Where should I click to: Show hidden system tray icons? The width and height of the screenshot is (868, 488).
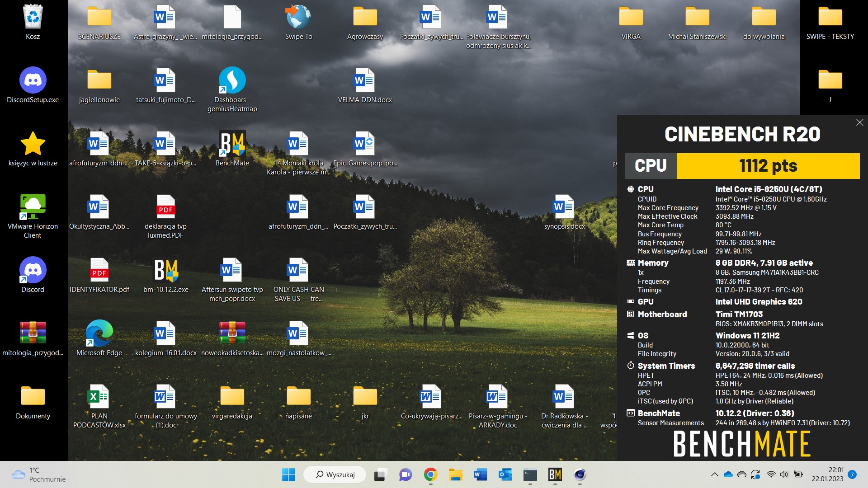tap(714, 474)
